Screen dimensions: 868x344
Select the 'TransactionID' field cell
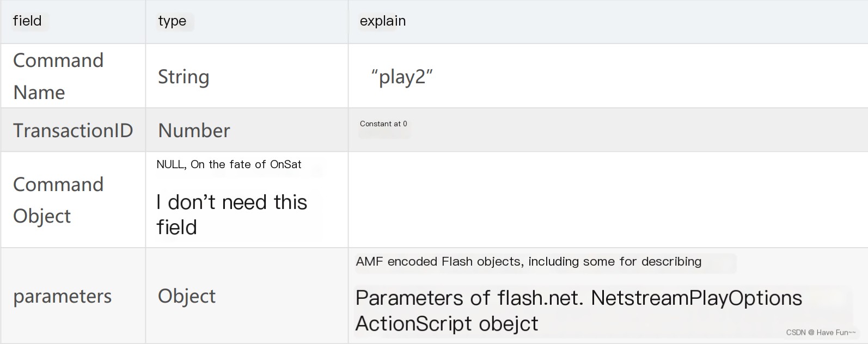click(73, 131)
